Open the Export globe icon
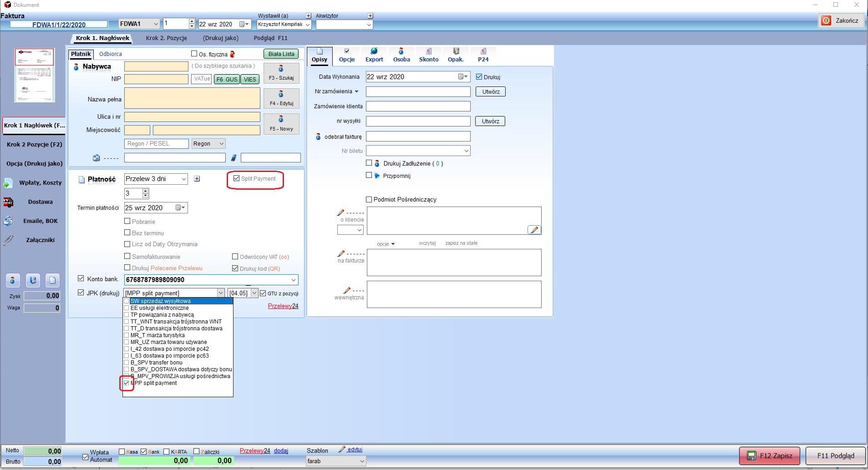The image size is (868, 470). (x=374, y=51)
